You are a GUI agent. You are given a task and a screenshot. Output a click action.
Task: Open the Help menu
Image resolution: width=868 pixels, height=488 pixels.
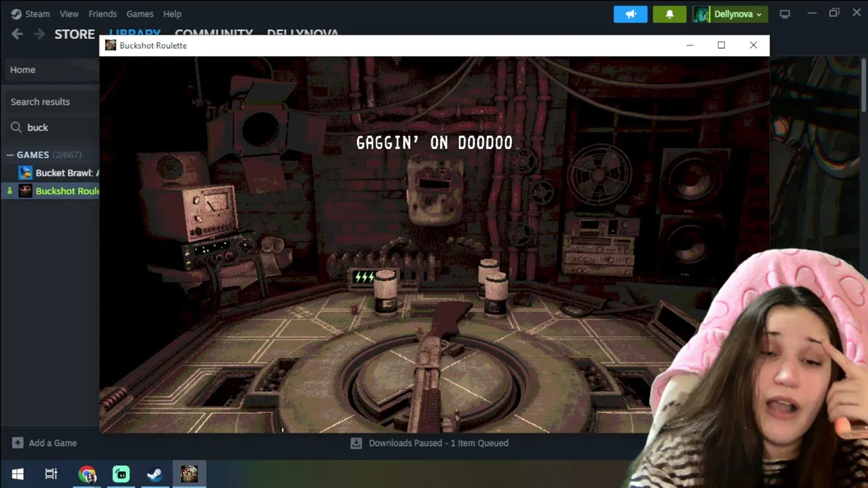coord(172,14)
